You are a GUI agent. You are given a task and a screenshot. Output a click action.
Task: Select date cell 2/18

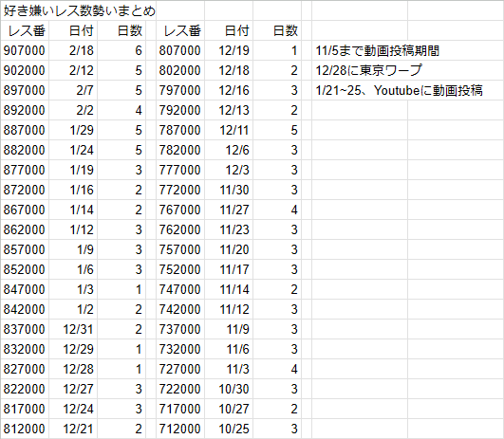click(x=73, y=50)
